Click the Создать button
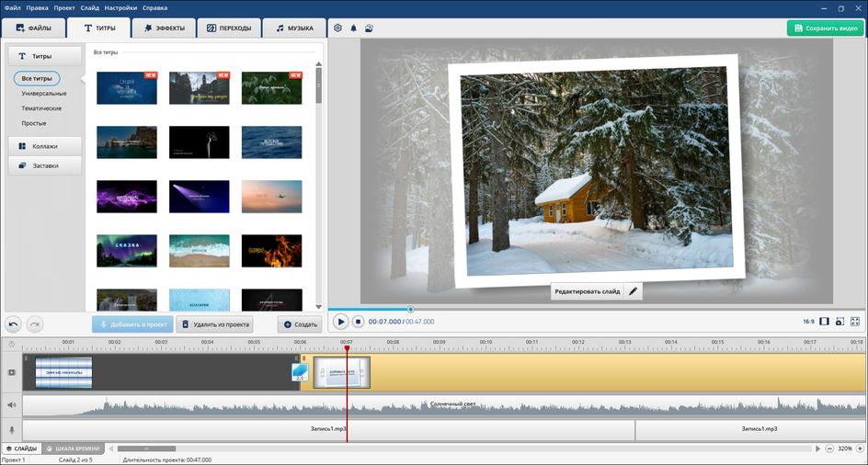 click(300, 324)
